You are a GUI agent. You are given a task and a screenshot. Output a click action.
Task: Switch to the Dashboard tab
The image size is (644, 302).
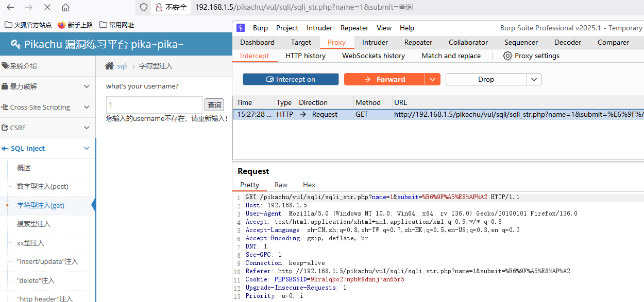[x=257, y=42]
